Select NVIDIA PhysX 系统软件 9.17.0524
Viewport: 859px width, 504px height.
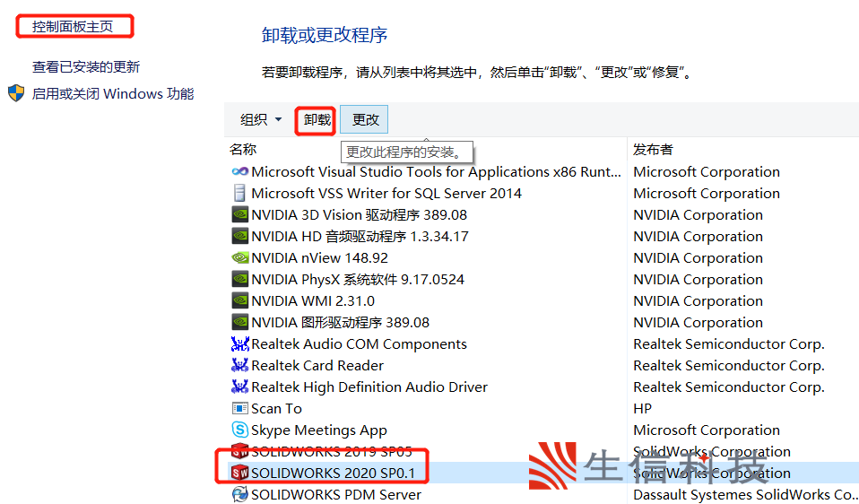click(358, 280)
